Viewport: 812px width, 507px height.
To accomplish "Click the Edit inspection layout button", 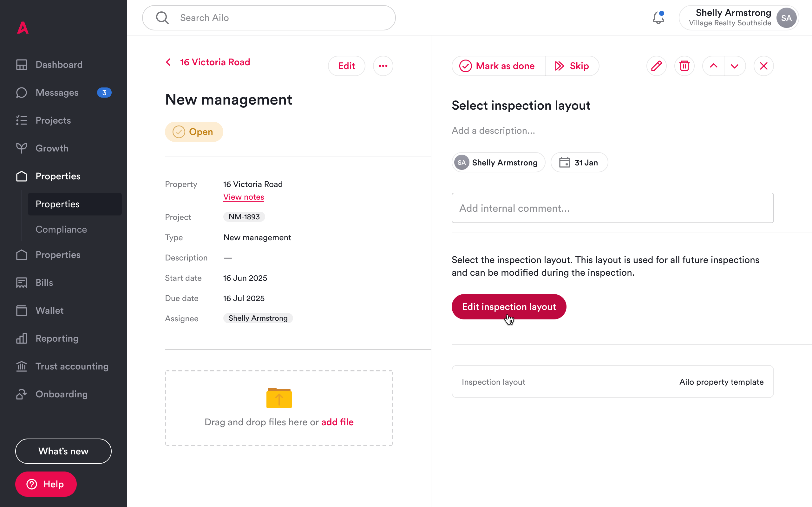I will point(509,307).
